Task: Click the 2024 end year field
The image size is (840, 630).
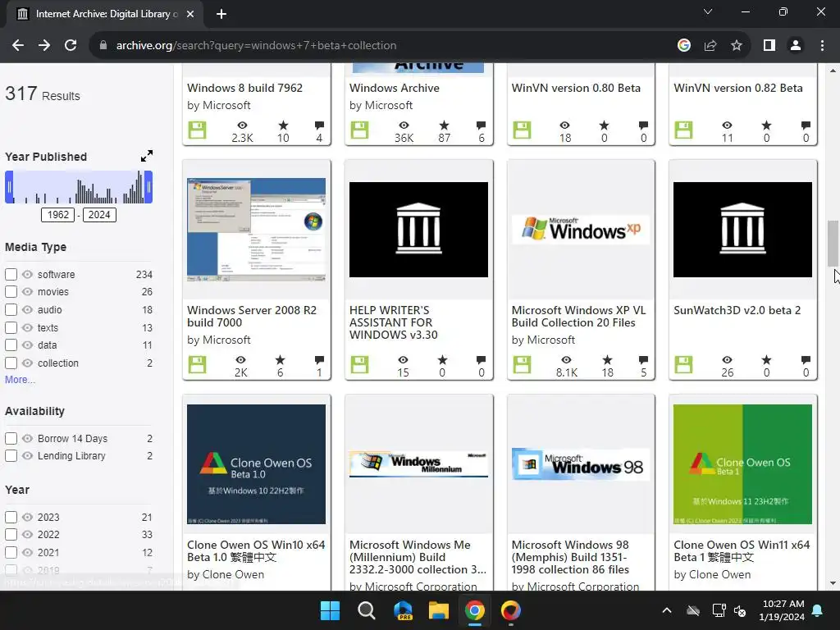Action: [x=99, y=215]
